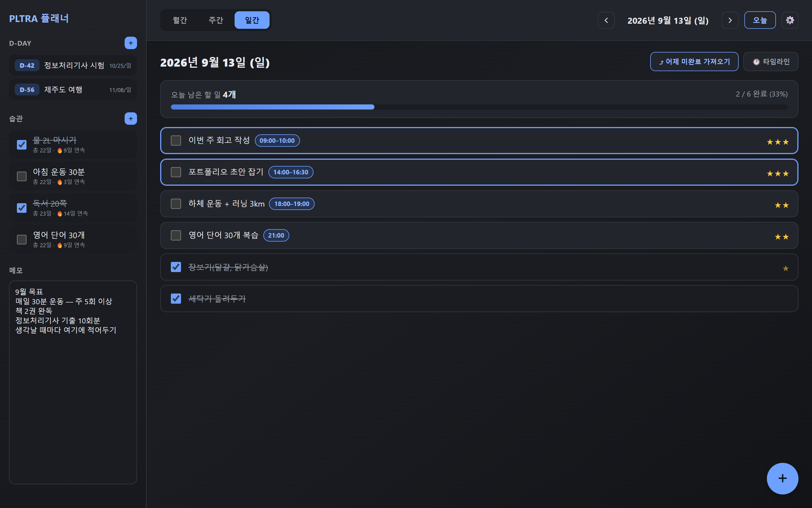Switch to the 월간 view tab

[180, 20]
